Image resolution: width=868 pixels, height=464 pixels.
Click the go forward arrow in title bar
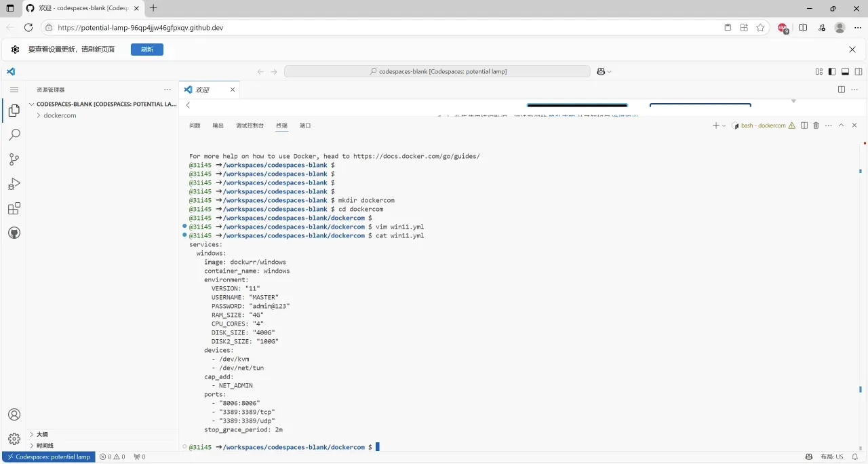tap(274, 71)
